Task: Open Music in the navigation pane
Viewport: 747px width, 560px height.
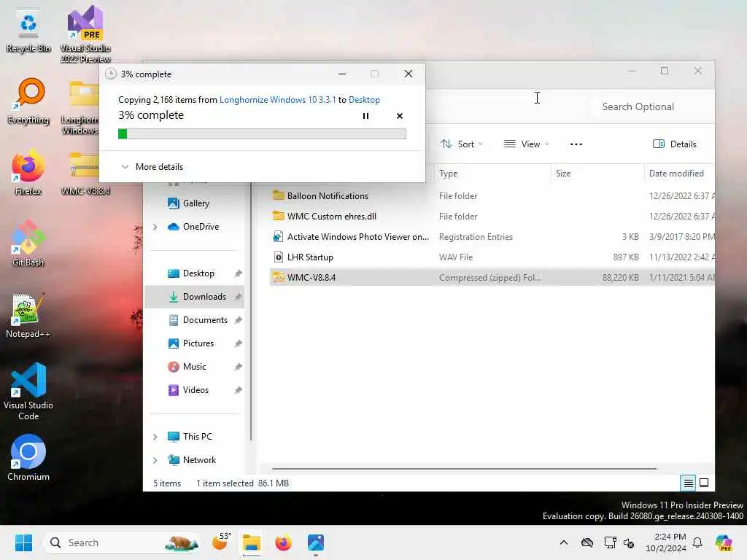Action: (x=187, y=367)
